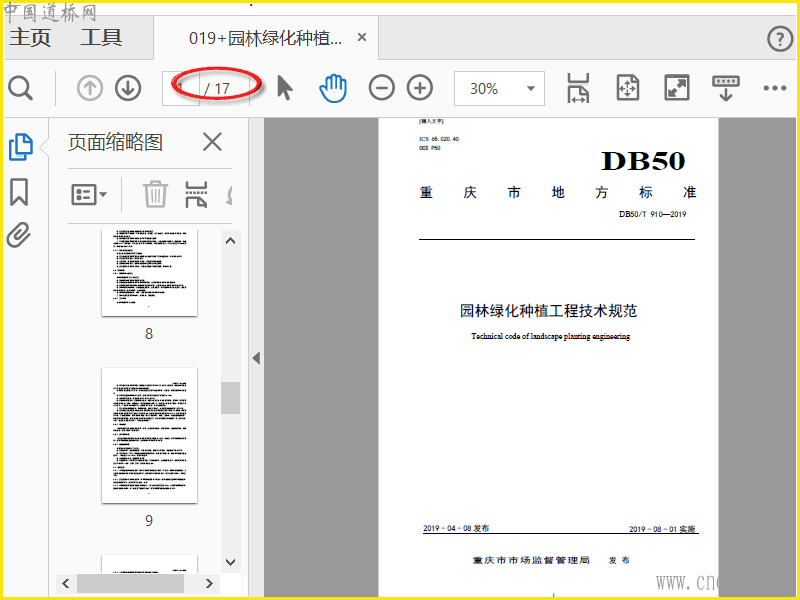Click the current page number field

coord(181,89)
